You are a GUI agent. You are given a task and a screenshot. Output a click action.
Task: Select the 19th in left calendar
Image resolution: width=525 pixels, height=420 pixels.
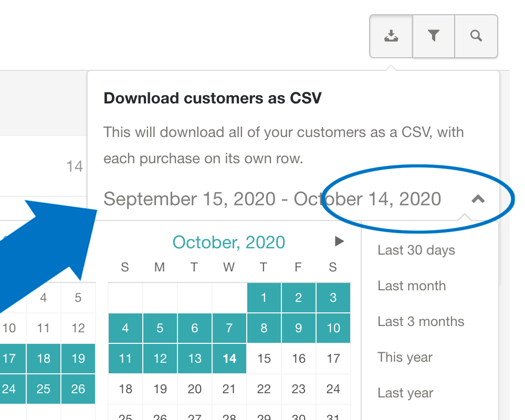pos(78,359)
